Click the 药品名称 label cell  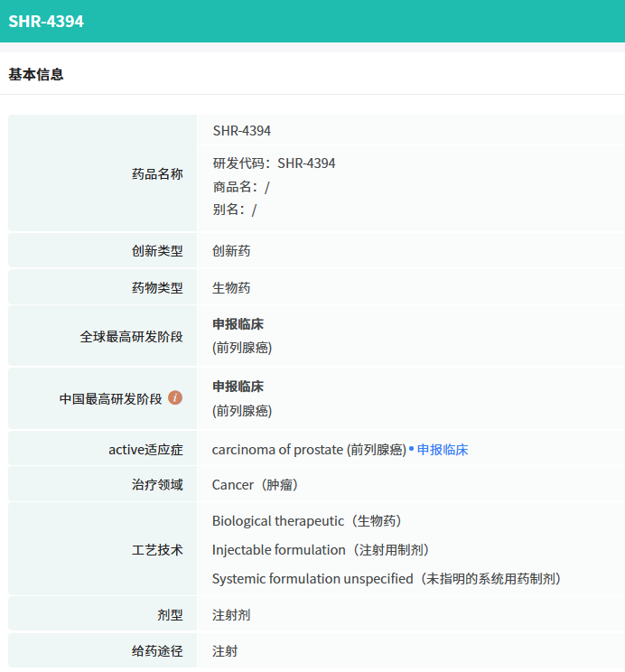click(102, 173)
